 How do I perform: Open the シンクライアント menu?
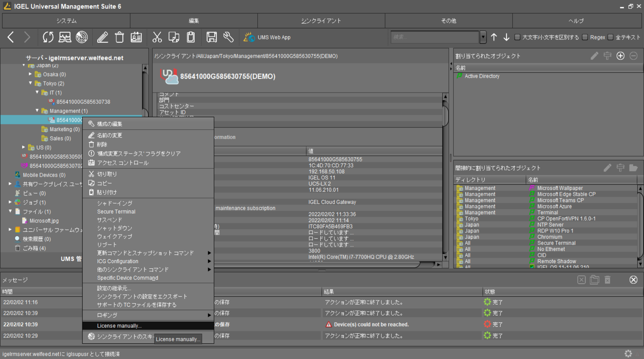[x=321, y=21]
